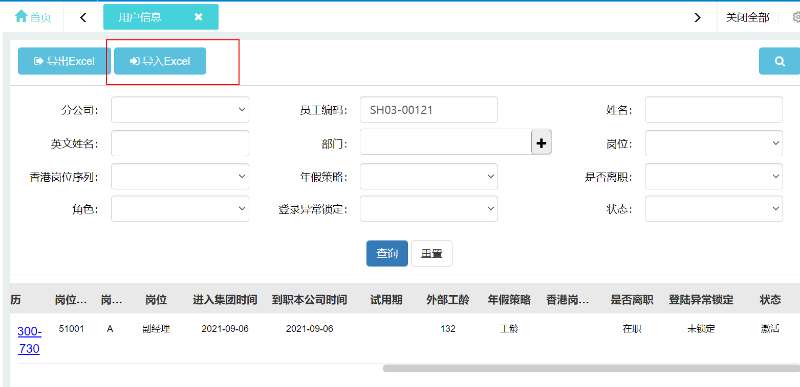Screen dimensions: 800x387
Task: Click the 状态 column header in the table
Action: [770, 300]
